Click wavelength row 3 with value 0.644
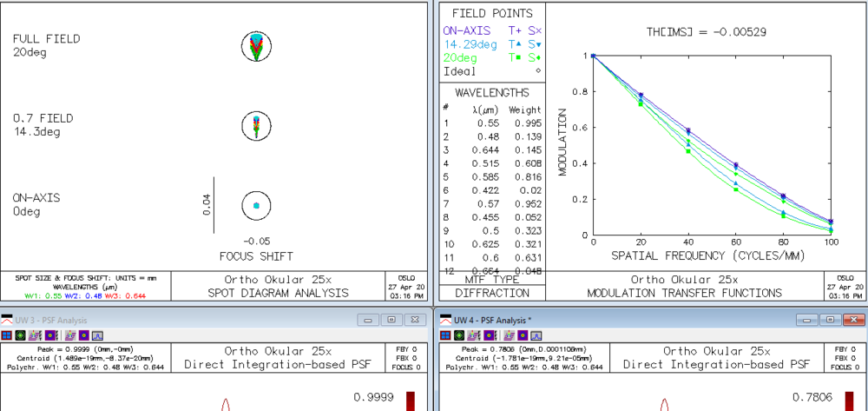 [492, 150]
